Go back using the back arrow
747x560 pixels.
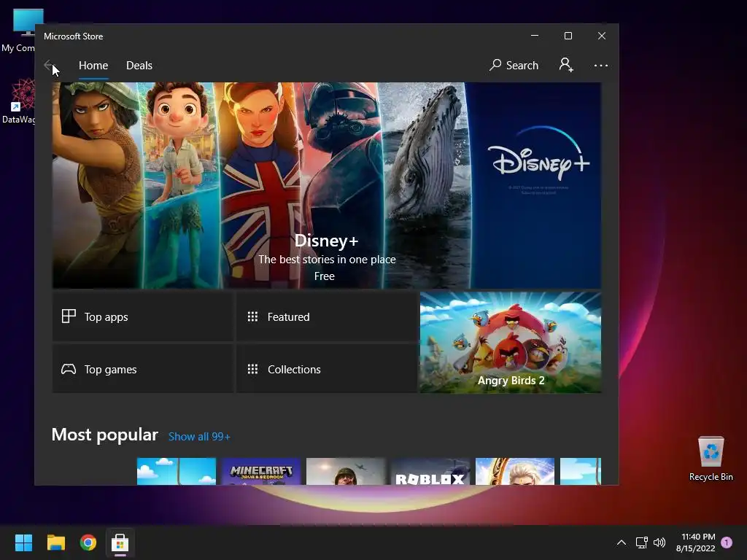click(49, 65)
